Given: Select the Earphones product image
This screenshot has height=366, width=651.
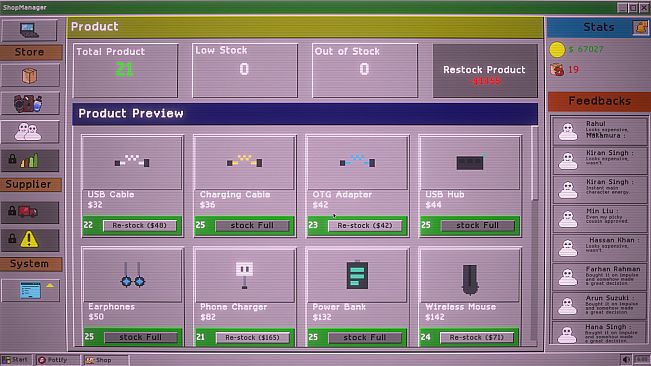Looking at the screenshot, I should coord(132,275).
